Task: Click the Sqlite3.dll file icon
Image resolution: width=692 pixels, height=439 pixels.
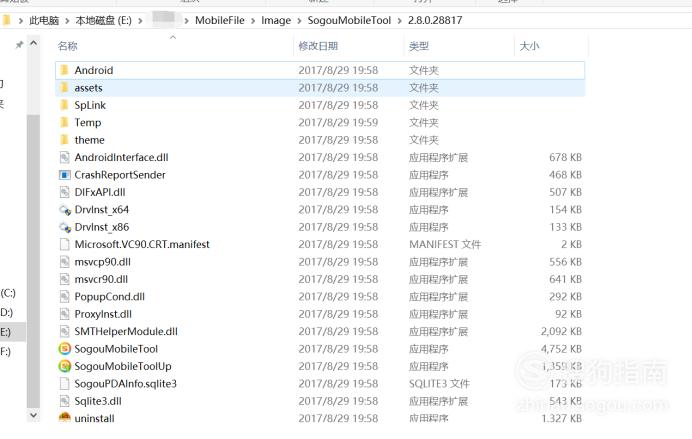Action: [64, 401]
